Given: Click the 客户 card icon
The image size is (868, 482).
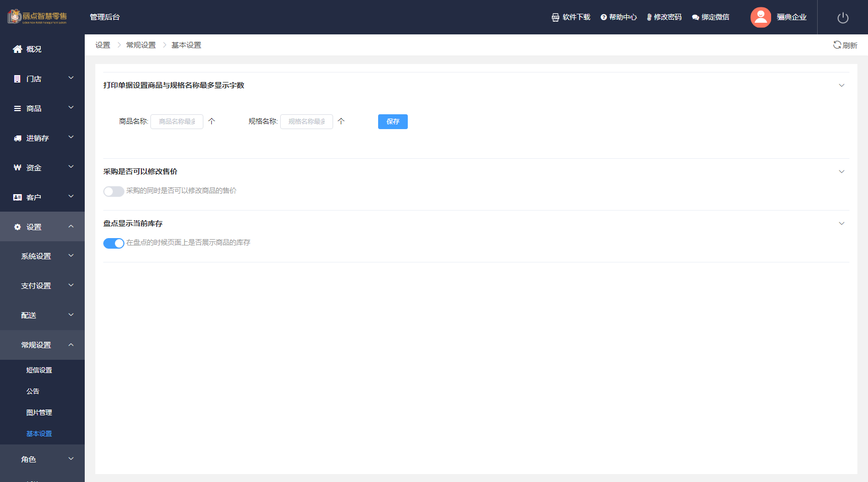Looking at the screenshot, I should (x=17, y=197).
